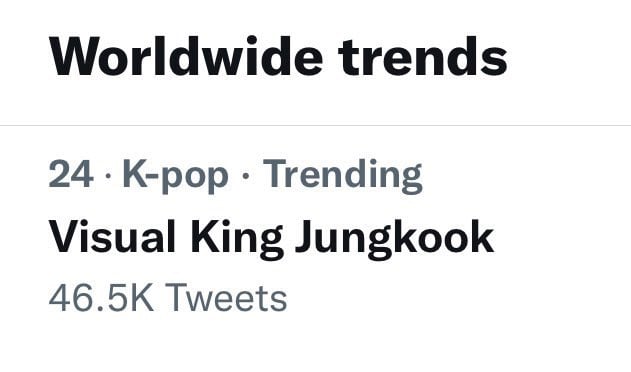
Task: Click the Trending label text
Action: click(x=342, y=174)
